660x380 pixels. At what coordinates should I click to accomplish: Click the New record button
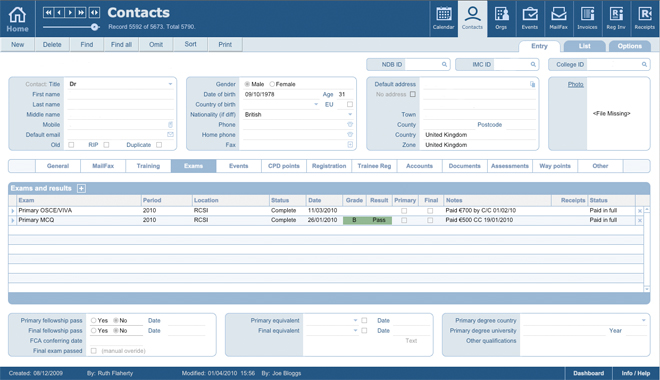coord(18,45)
